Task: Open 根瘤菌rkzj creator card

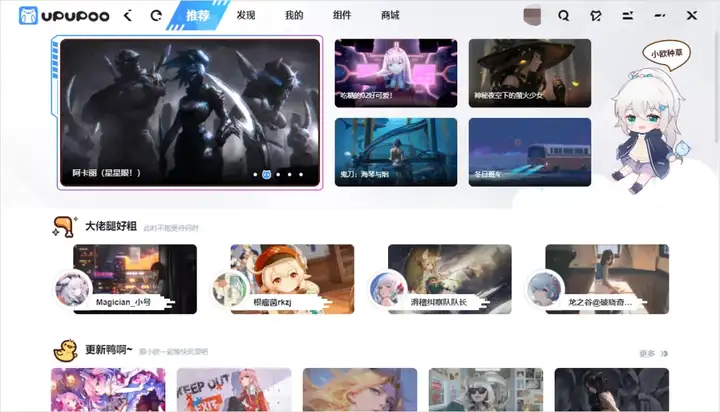Action: (x=292, y=279)
